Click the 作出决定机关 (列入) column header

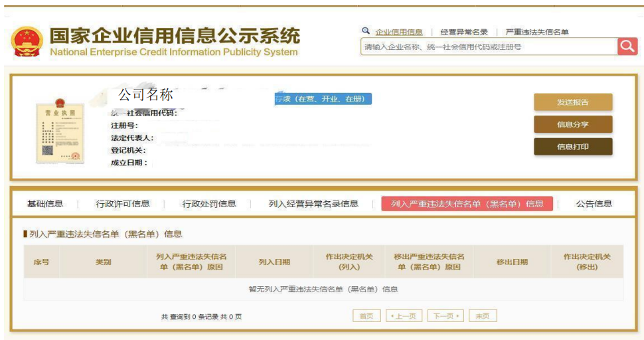349,262
